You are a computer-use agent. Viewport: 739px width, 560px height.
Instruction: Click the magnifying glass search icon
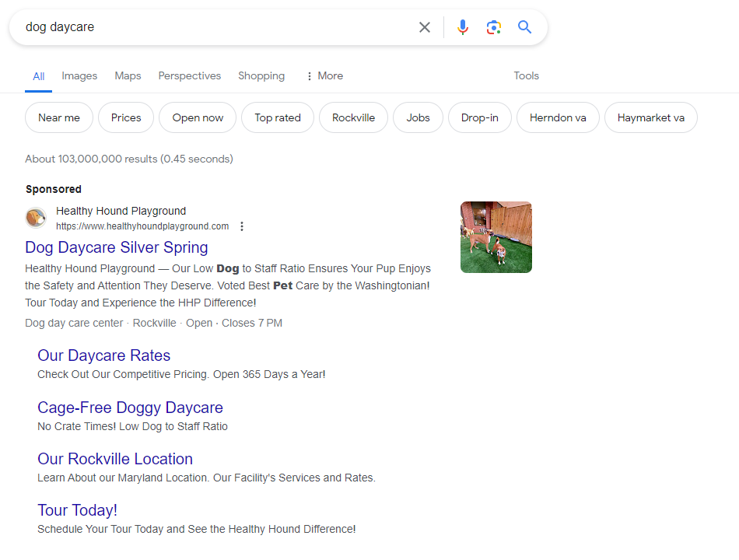click(524, 27)
